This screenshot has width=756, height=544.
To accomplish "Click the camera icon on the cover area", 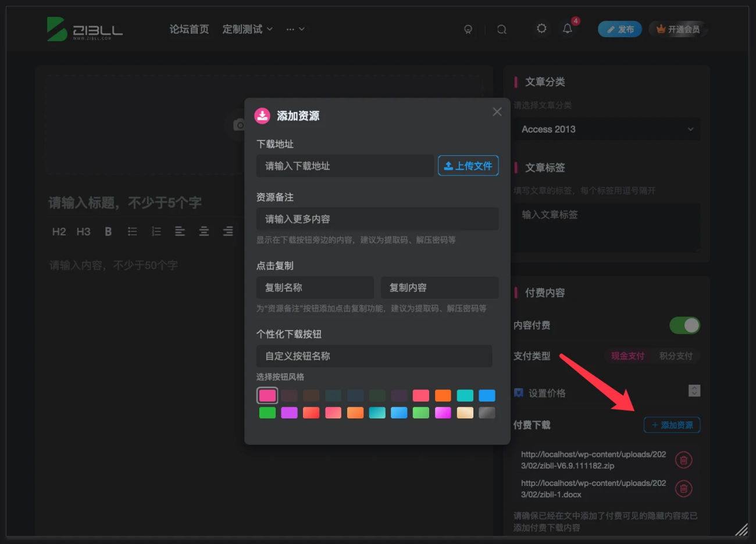I will (x=238, y=124).
